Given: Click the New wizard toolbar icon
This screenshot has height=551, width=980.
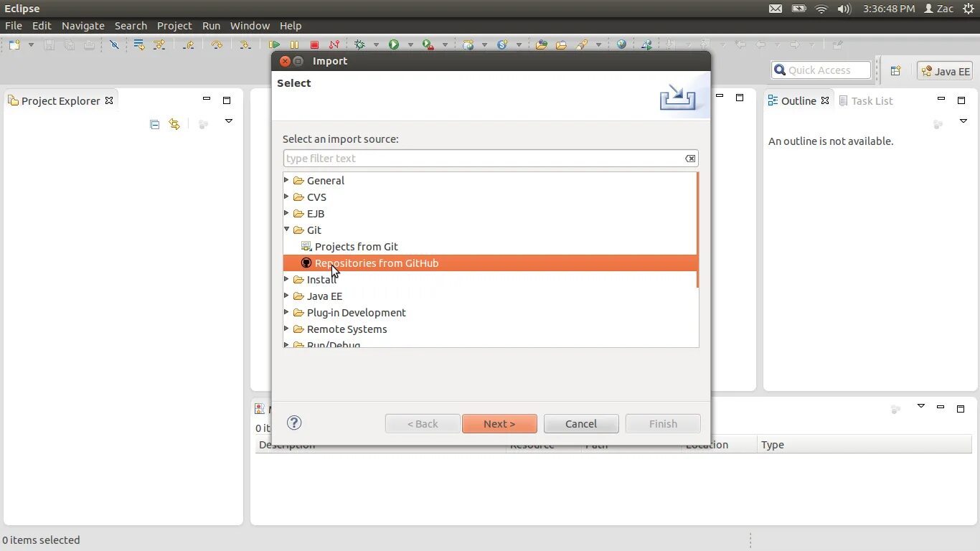Looking at the screenshot, I should [14, 44].
